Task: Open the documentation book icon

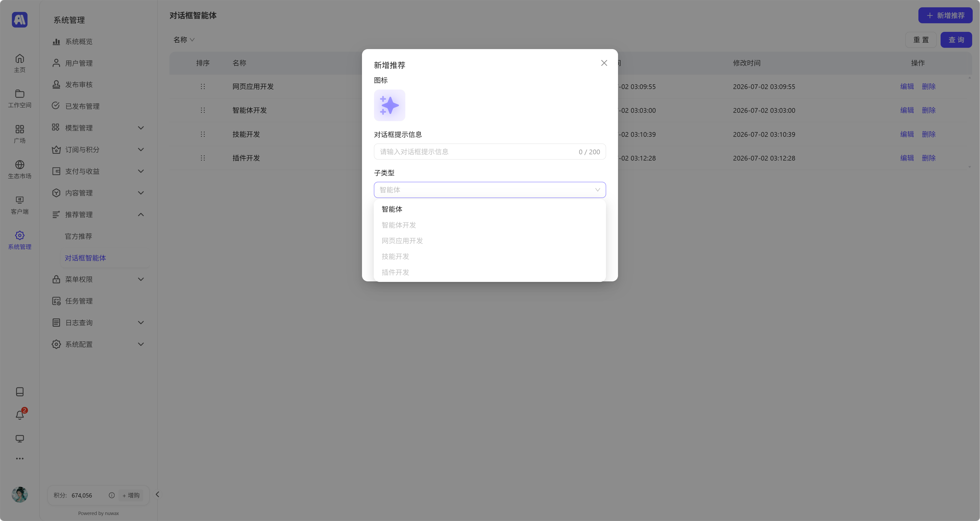Action: (20, 392)
